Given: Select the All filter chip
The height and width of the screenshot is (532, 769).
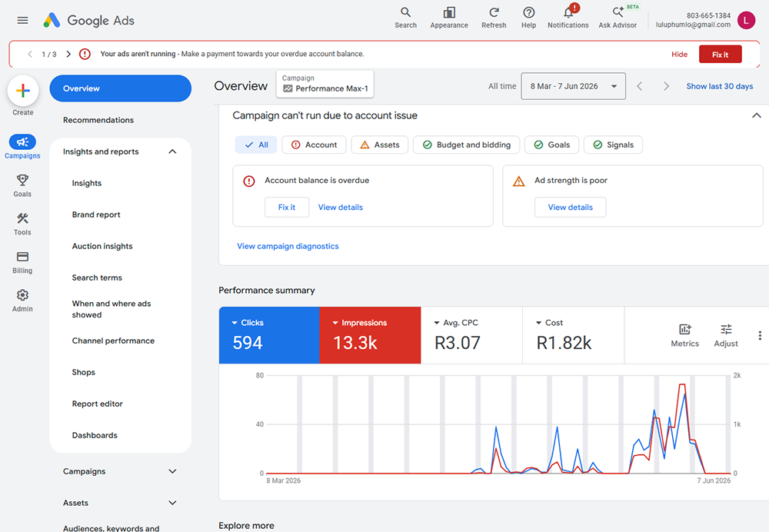Looking at the screenshot, I should (x=256, y=145).
